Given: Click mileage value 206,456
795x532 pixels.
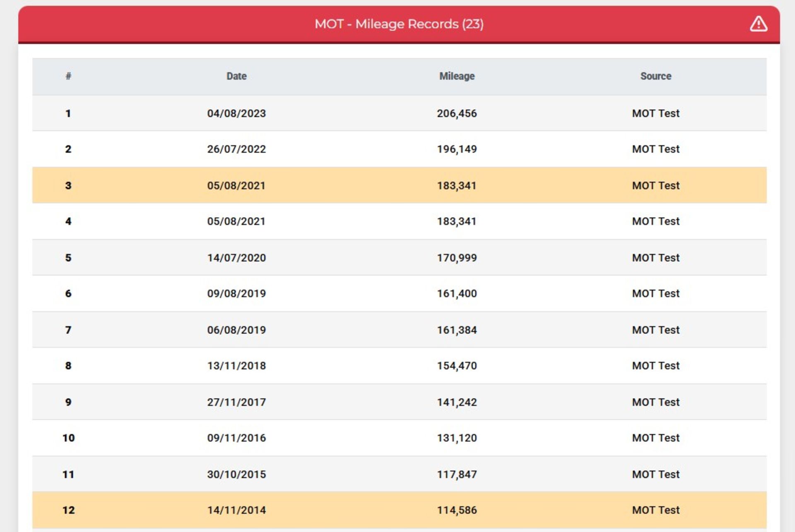Looking at the screenshot, I should [x=457, y=113].
